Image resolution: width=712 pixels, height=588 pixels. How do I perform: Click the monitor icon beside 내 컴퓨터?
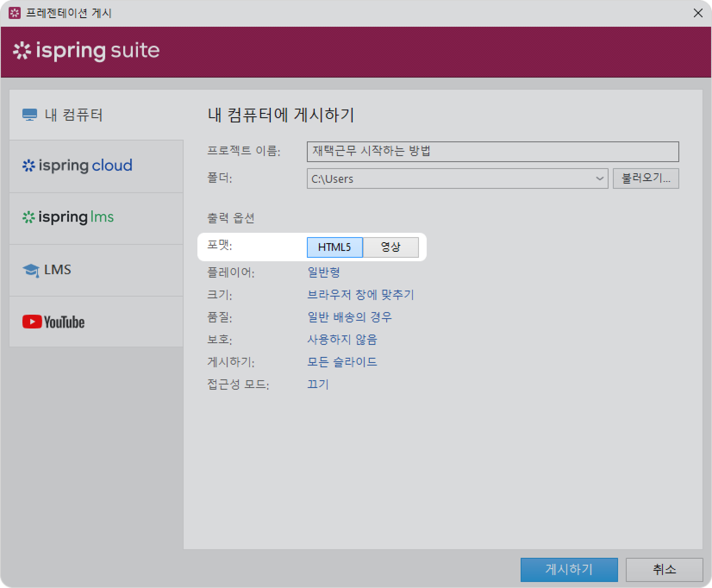pos(30,115)
